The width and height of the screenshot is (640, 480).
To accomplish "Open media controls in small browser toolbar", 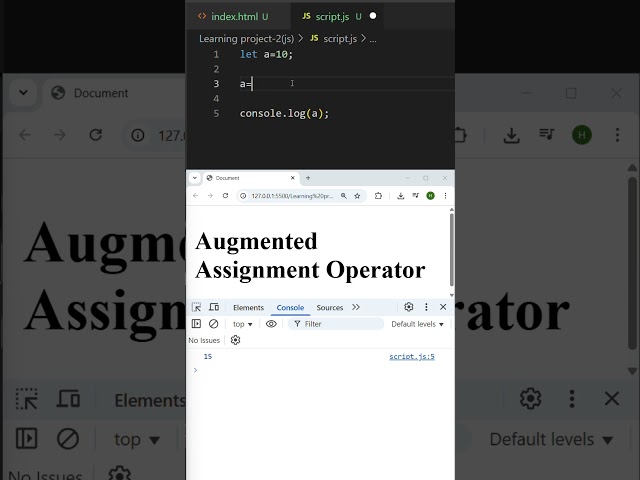I will 416,196.
